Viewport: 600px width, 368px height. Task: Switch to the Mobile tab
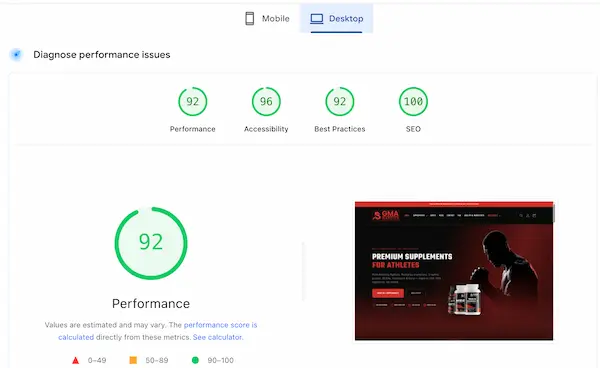coord(267,18)
